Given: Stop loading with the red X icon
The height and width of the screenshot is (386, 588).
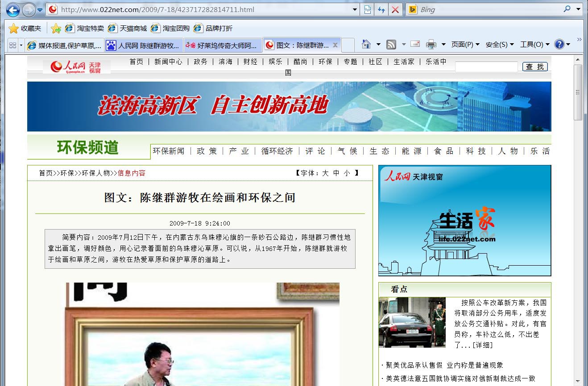Looking at the screenshot, I should click(395, 9).
